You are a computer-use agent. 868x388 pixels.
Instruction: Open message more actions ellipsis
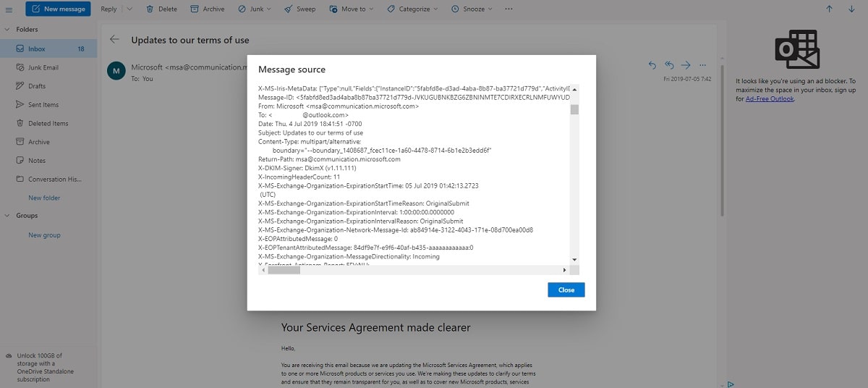702,65
